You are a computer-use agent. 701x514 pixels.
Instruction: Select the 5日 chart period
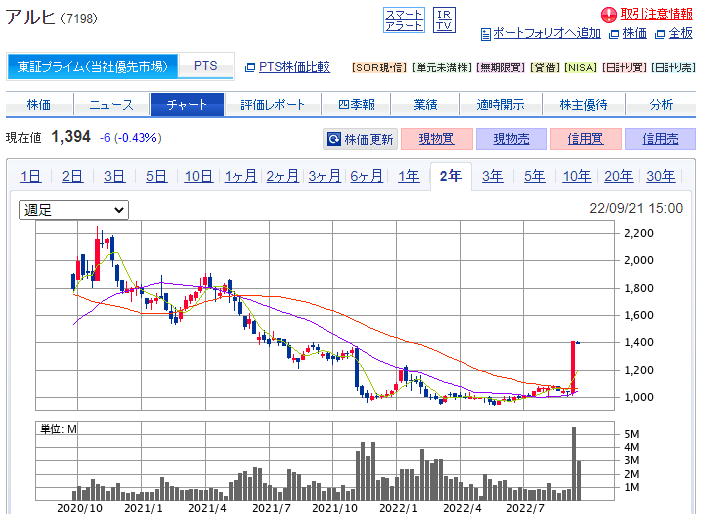pos(156,176)
